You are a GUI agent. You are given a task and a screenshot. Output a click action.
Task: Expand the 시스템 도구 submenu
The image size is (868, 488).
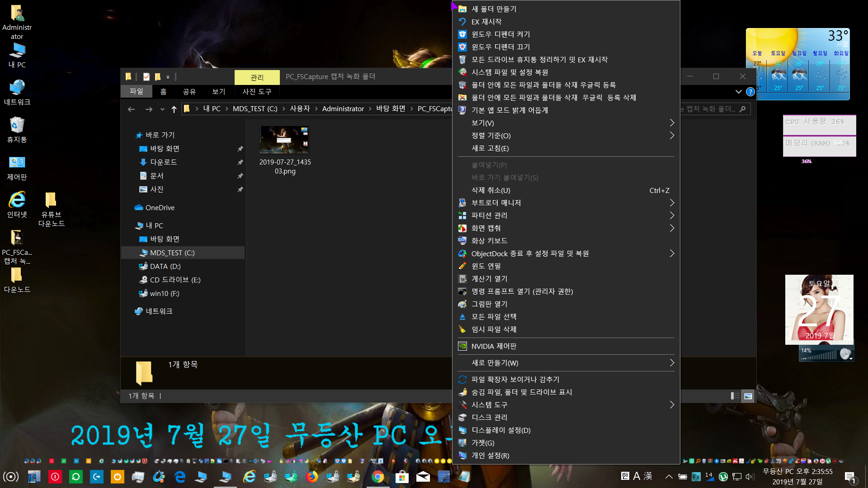point(566,405)
